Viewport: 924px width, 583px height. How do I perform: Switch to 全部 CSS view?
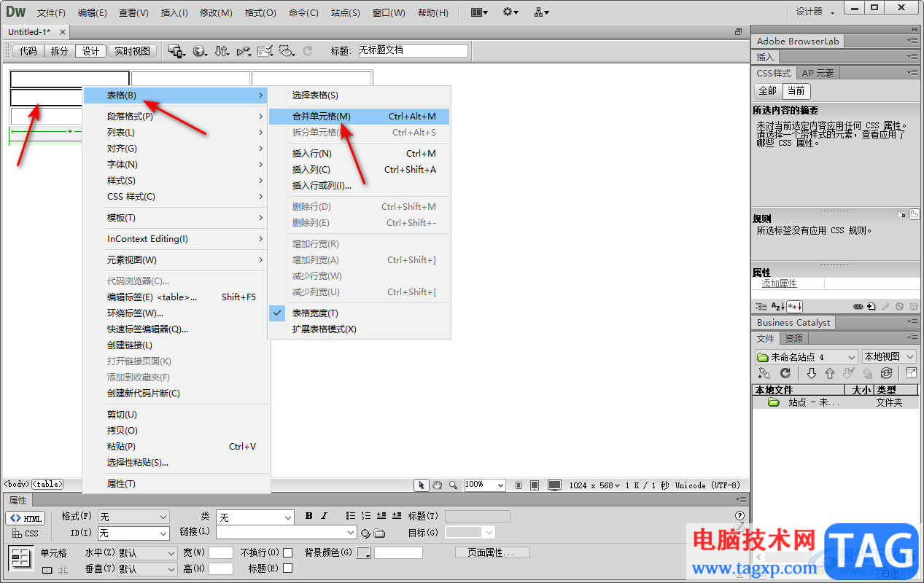(x=768, y=91)
